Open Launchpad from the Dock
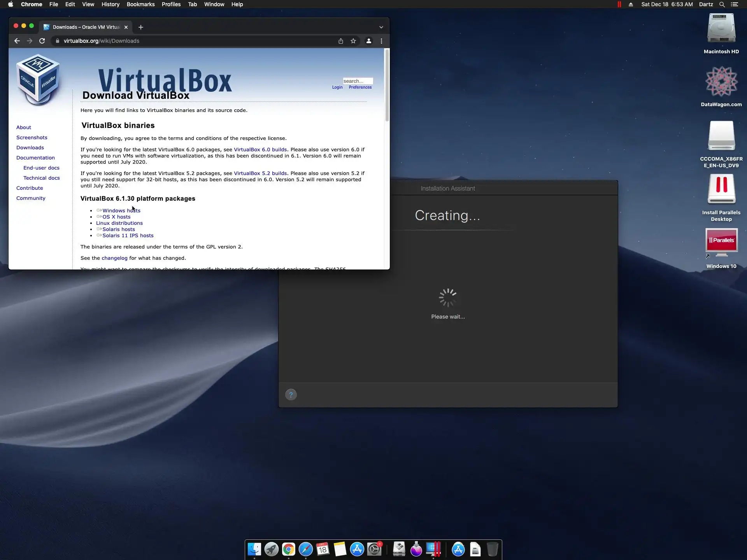 [271, 549]
